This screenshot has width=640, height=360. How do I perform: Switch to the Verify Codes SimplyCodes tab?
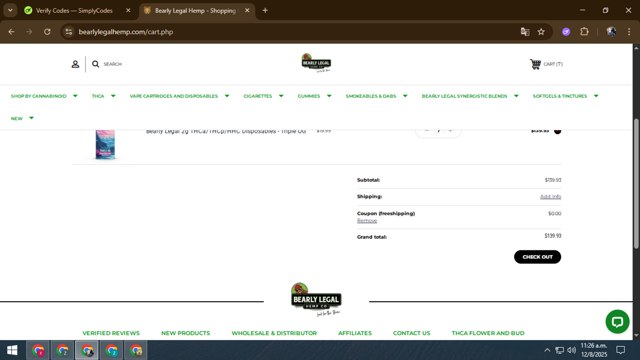click(73, 11)
